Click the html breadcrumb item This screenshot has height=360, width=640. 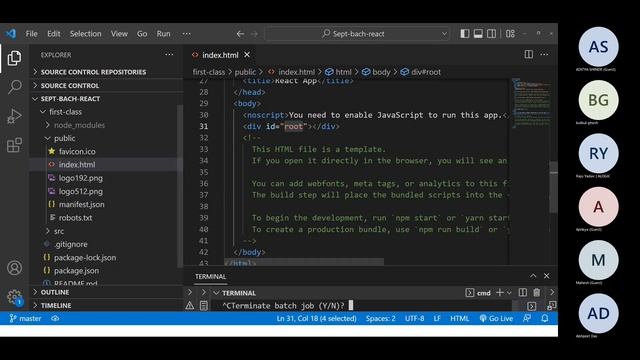click(x=338, y=72)
